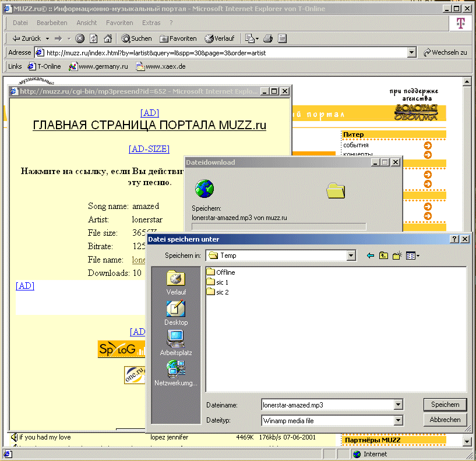Click the scrollbar down arrow on main page

pyautogui.click(x=467, y=442)
